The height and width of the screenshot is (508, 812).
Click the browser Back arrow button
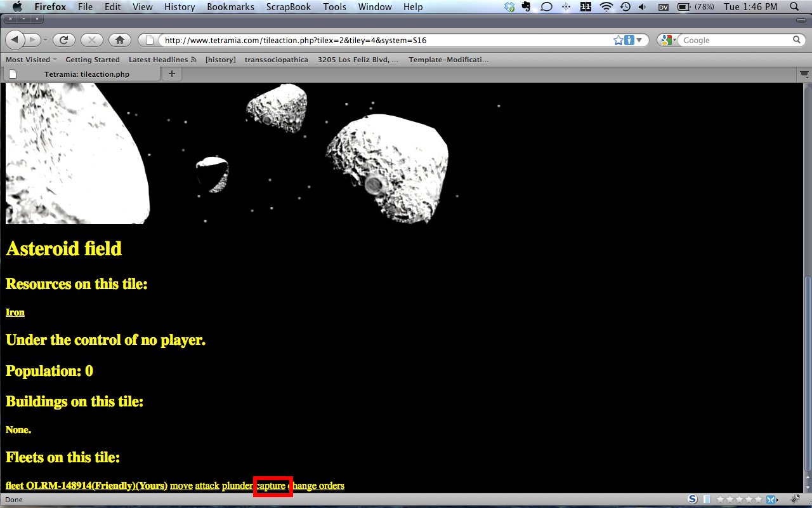coord(15,40)
